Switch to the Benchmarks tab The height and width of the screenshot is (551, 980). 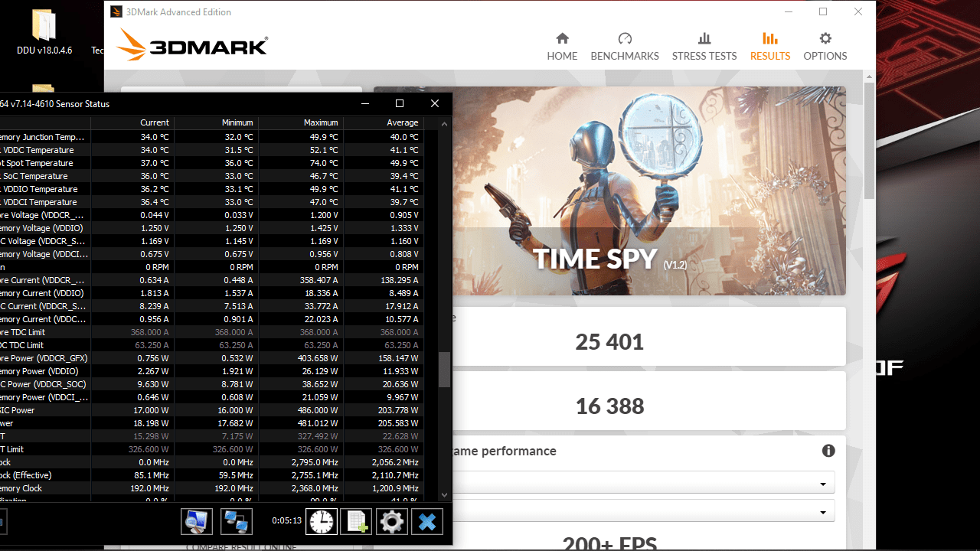coord(625,47)
